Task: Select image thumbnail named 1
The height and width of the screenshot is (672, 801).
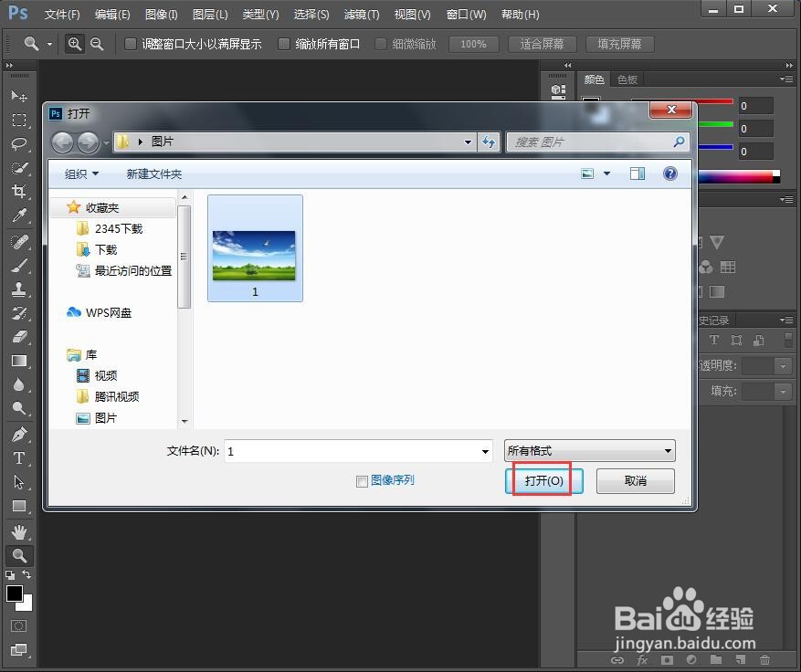Action: [x=255, y=248]
